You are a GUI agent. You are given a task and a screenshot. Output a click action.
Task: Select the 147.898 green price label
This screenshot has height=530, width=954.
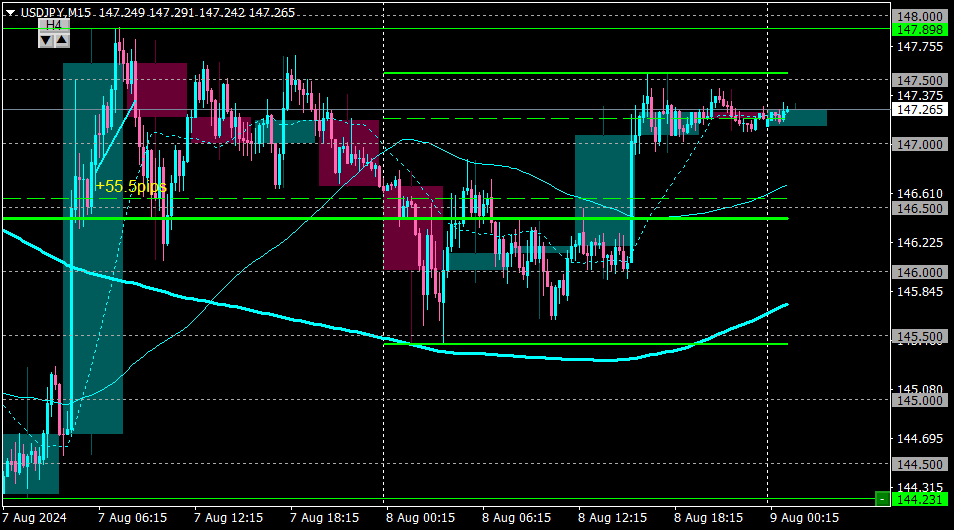click(x=920, y=30)
